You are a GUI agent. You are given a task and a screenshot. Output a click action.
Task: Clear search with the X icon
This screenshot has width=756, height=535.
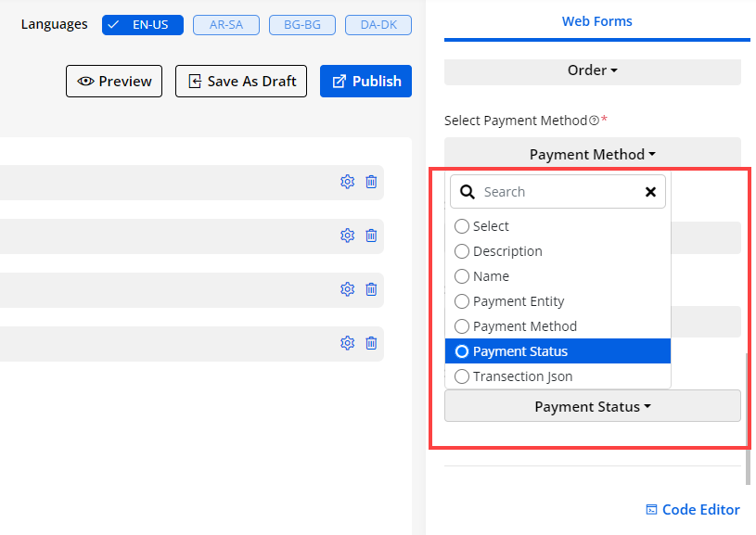650,192
